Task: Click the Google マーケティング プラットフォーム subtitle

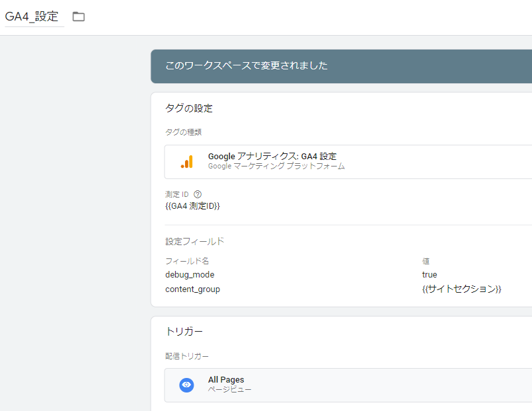Action: pos(276,166)
